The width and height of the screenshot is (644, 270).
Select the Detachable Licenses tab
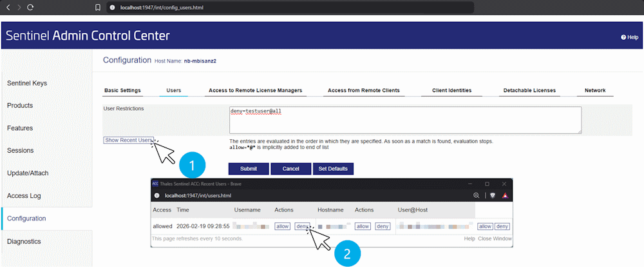coord(529,91)
